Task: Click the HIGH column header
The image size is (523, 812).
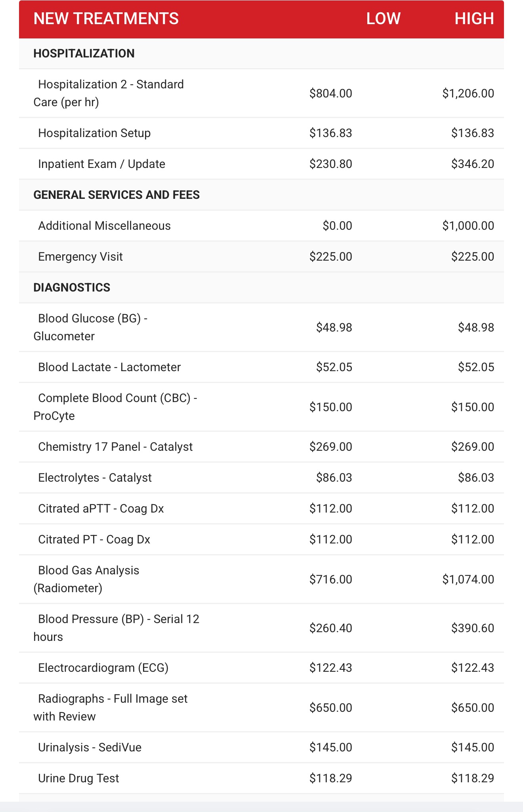Action: pos(474,19)
